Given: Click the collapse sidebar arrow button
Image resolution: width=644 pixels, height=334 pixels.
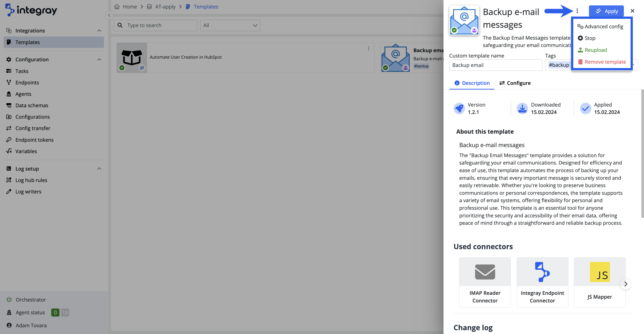Looking at the screenshot, I should [x=109, y=15].
